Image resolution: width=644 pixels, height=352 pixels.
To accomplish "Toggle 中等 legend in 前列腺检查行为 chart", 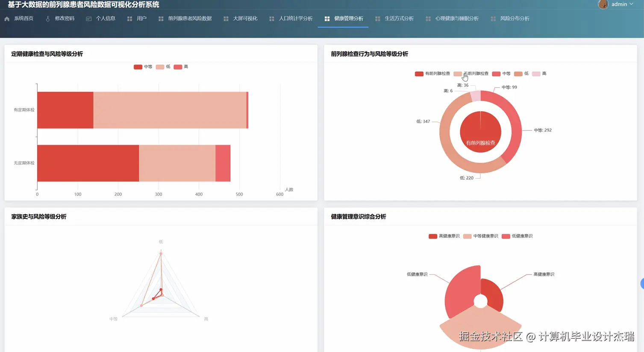I will [501, 74].
